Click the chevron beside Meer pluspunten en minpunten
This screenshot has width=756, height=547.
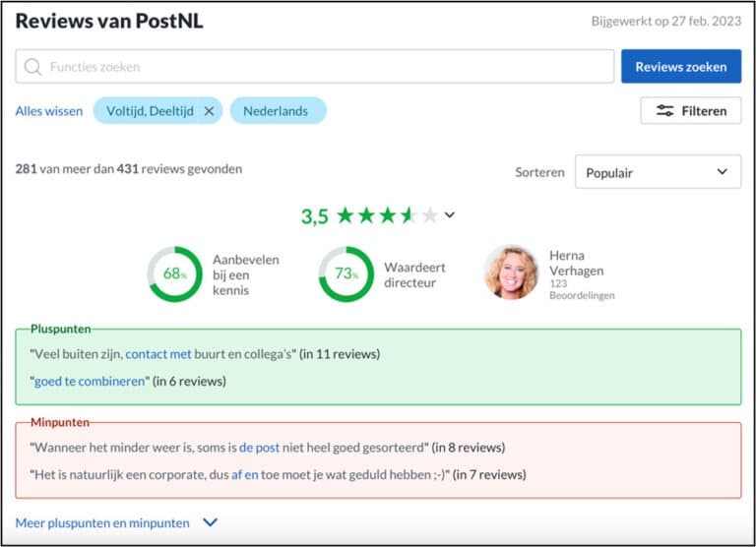(x=211, y=522)
